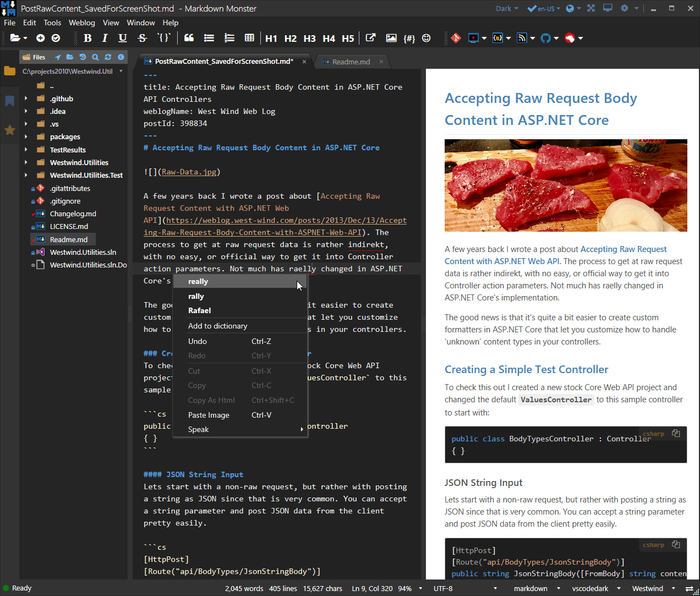Open Speak submenu
Viewport: 700px width, 596px height.
coord(240,429)
